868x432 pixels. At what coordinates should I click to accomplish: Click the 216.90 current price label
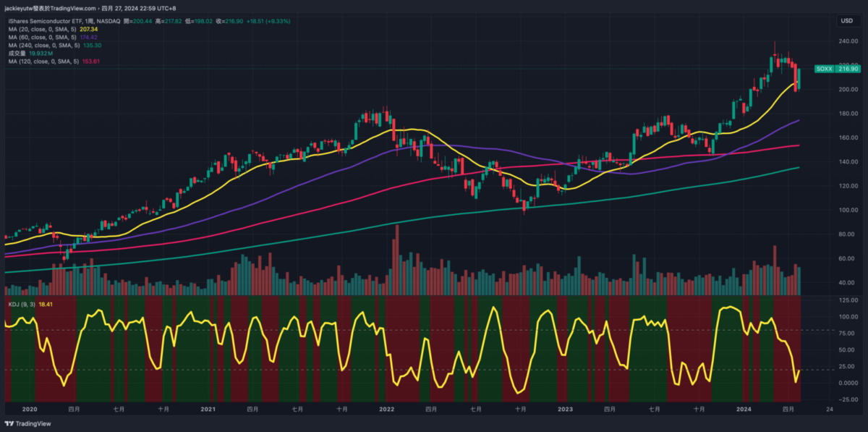(x=848, y=68)
